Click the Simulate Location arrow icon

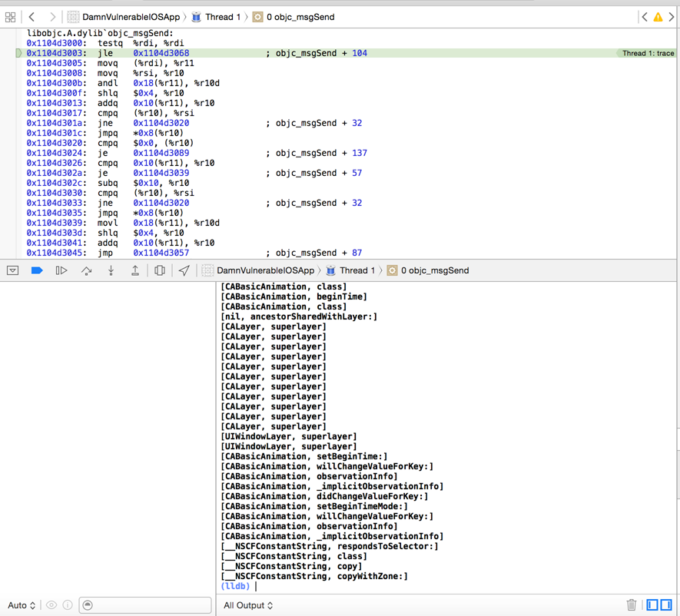point(184,270)
